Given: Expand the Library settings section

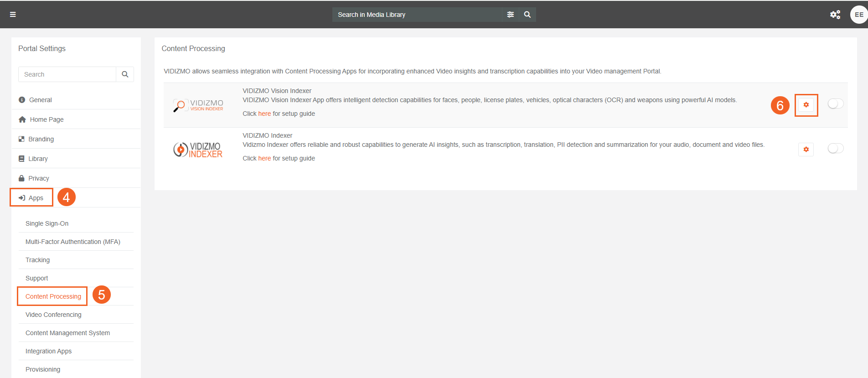Looking at the screenshot, I should point(38,159).
